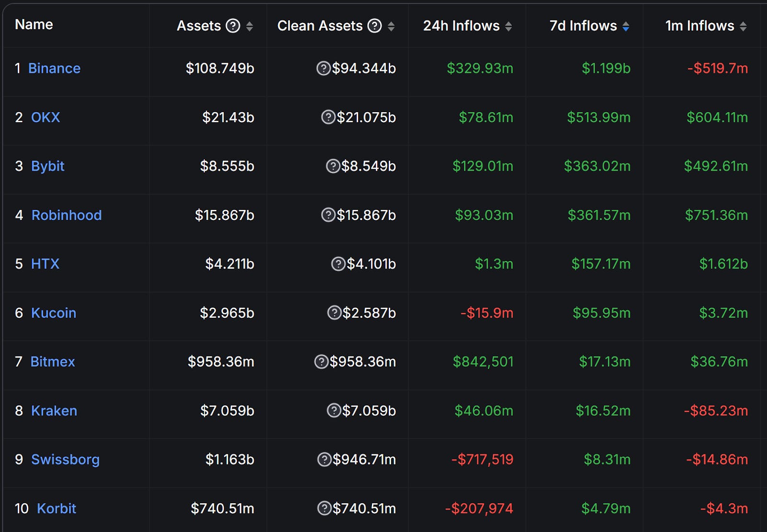Open the OKX exchange link
Image resolution: width=767 pixels, height=532 pixels.
46,117
